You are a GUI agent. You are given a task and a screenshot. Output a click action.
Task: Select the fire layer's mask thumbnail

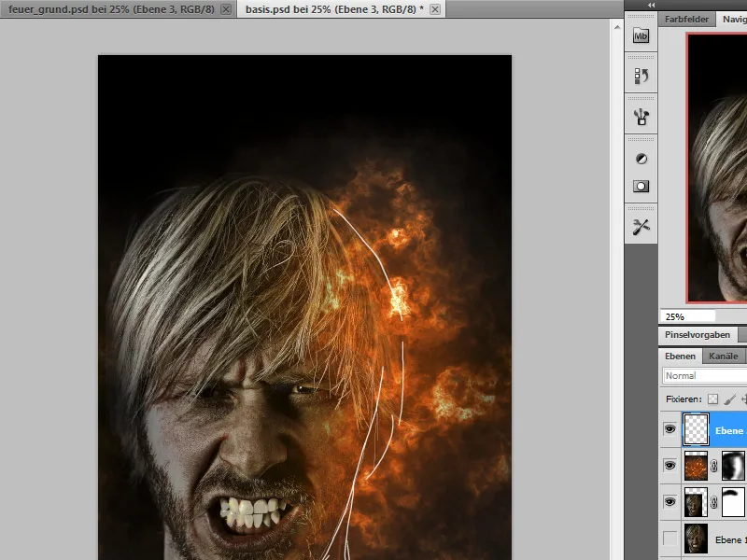734,466
